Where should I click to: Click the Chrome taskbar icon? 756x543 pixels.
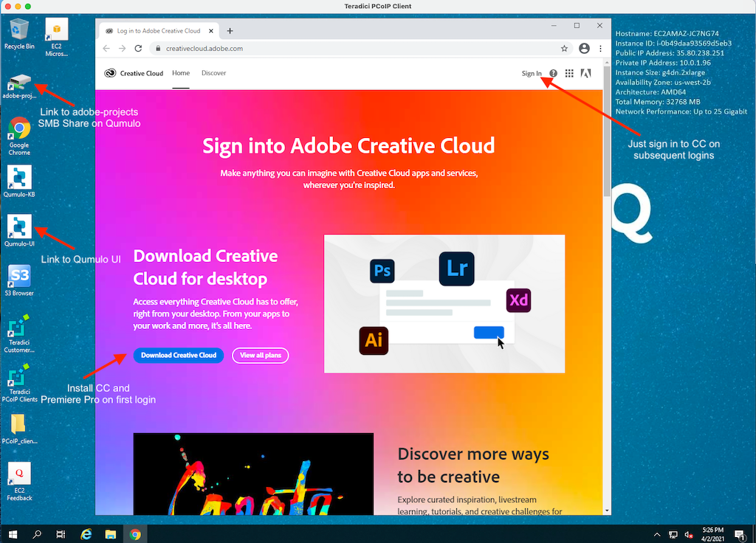pyautogui.click(x=136, y=534)
